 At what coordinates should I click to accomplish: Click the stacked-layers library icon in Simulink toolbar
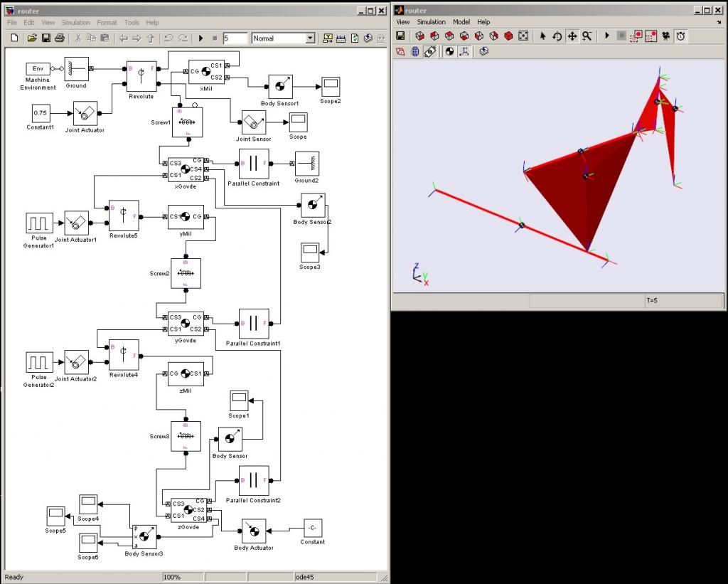(x=368, y=38)
